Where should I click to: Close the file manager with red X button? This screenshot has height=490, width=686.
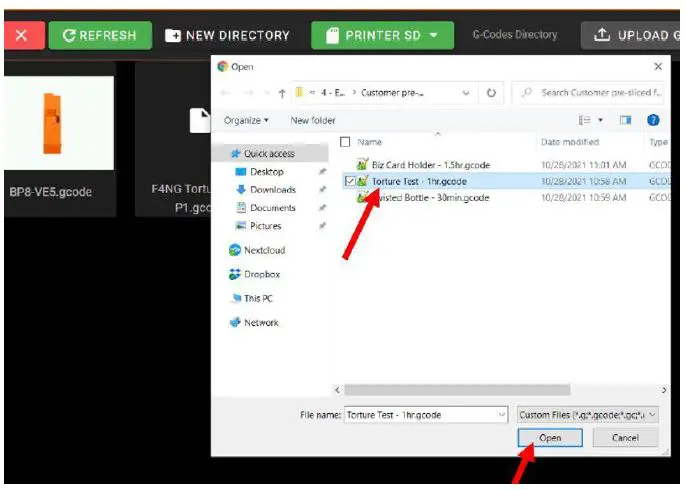tap(23, 35)
